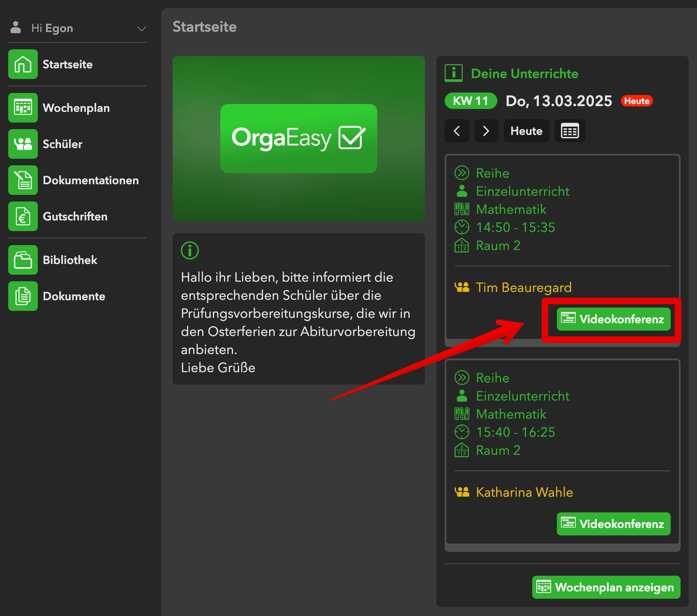Go to previous day with left chevron

point(457,131)
